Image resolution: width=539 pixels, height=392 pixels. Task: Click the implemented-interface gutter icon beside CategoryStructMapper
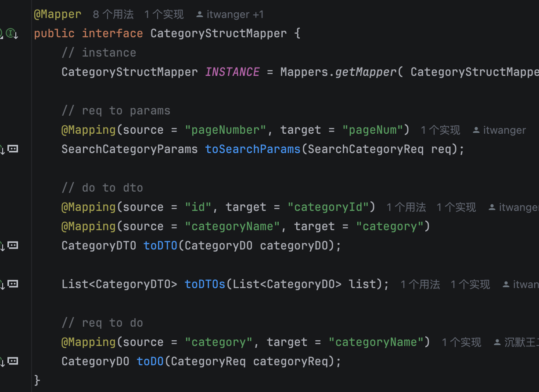(11, 33)
